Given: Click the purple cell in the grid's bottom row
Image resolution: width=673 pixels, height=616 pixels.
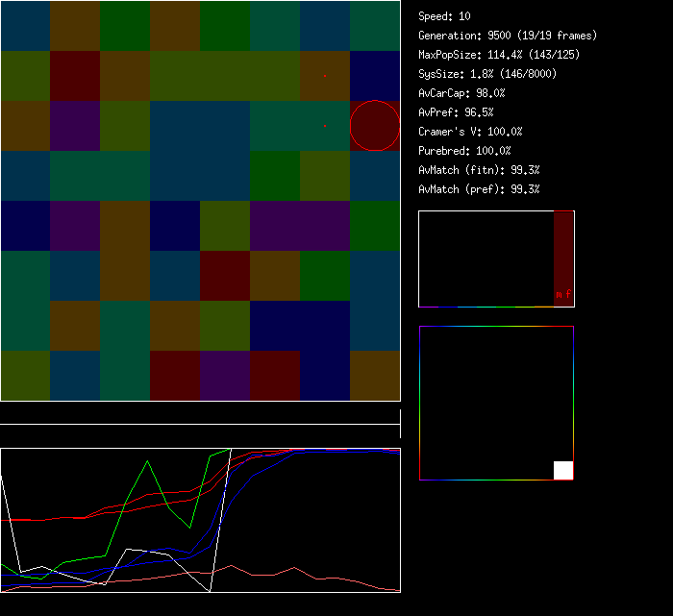Looking at the screenshot, I should tap(225, 376).
